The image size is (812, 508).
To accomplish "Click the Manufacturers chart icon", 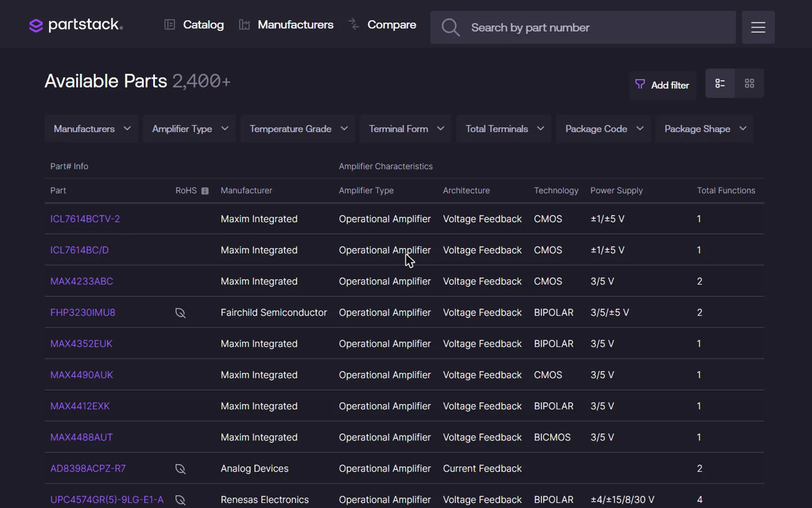I will [x=244, y=24].
